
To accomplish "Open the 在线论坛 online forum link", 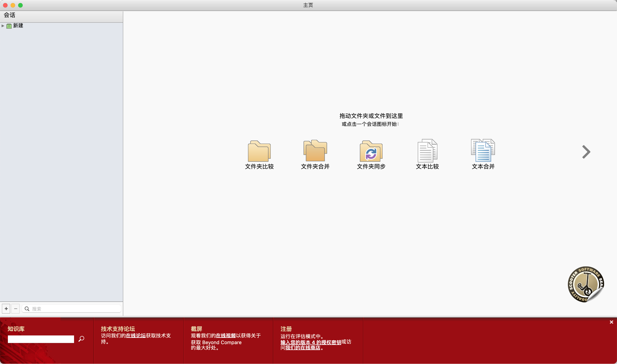I will pos(136,336).
